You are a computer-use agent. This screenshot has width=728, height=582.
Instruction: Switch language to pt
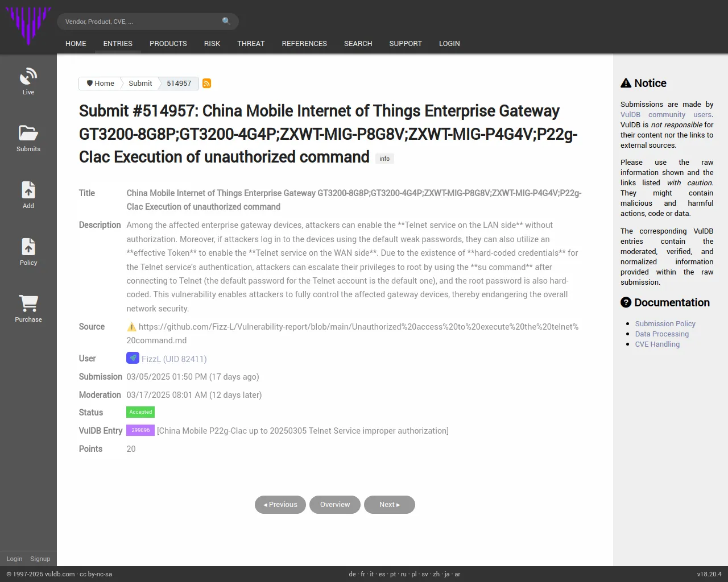point(393,574)
